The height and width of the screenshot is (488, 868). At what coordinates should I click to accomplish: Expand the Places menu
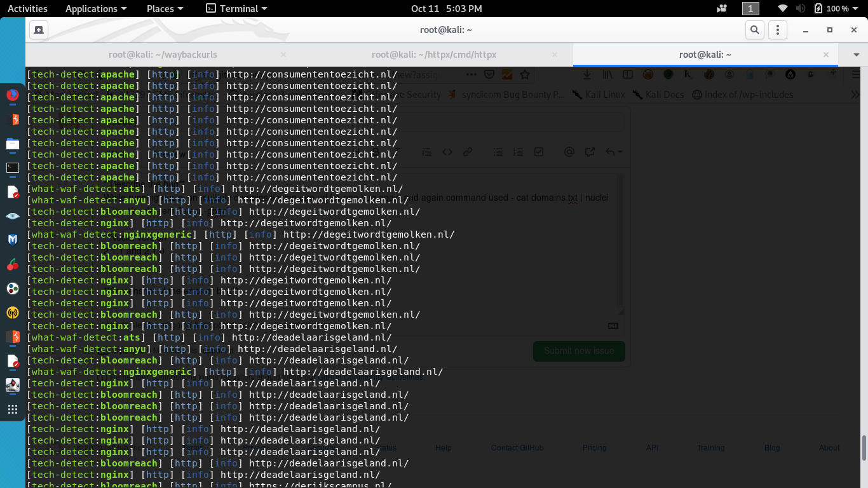pyautogui.click(x=165, y=8)
